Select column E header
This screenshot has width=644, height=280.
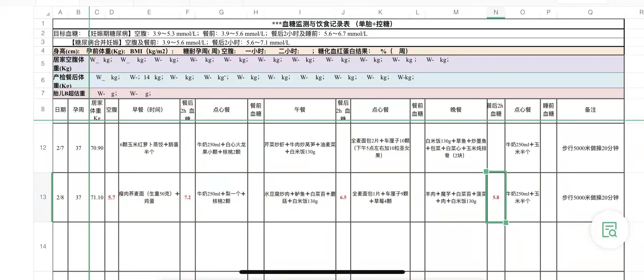click(149, 12)
